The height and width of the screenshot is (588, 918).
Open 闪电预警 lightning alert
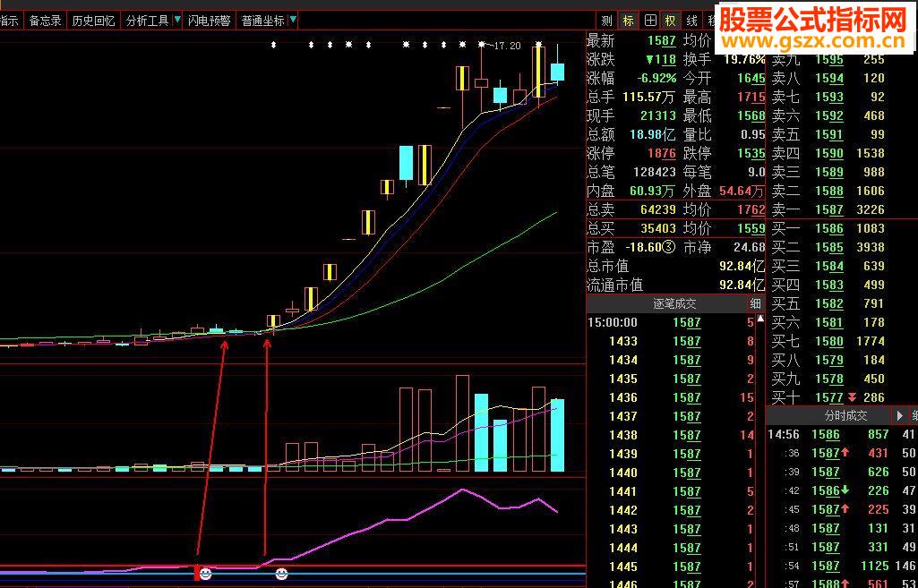coord(209,21)
